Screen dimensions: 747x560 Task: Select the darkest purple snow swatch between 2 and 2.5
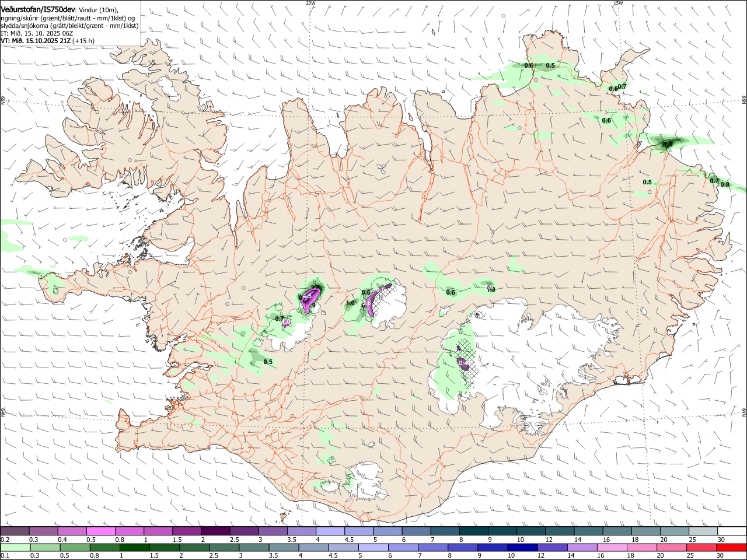tap(215, 531)
